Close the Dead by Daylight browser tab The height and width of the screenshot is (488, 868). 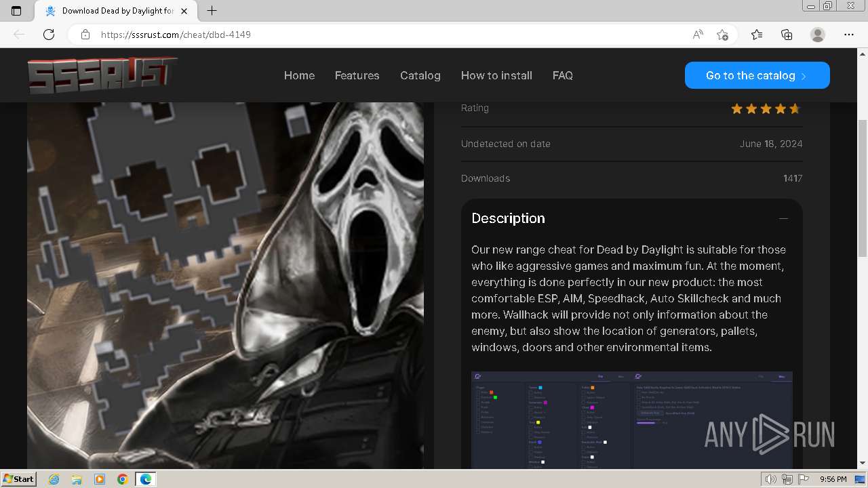point(184,11)
